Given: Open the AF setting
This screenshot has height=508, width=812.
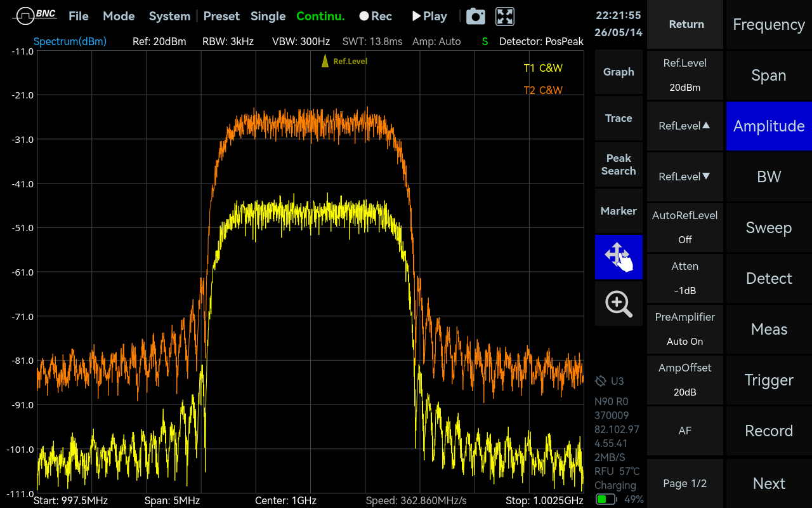Looking at the screenshot, I should pyautogui.click(x=685, y=431).
